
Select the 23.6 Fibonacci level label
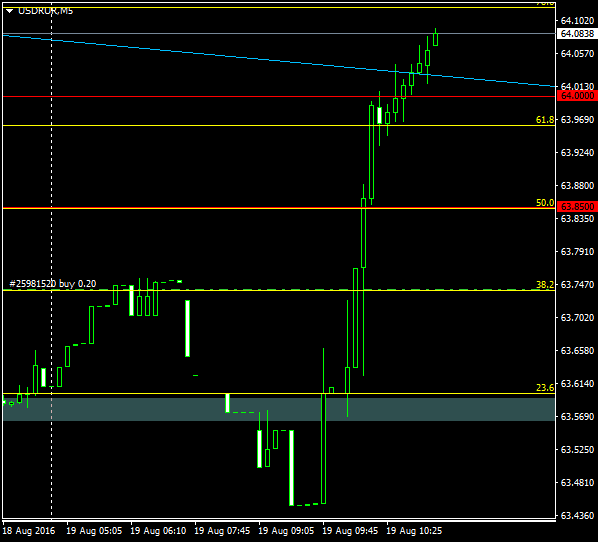pyautogui.click(x=545, y=388)
